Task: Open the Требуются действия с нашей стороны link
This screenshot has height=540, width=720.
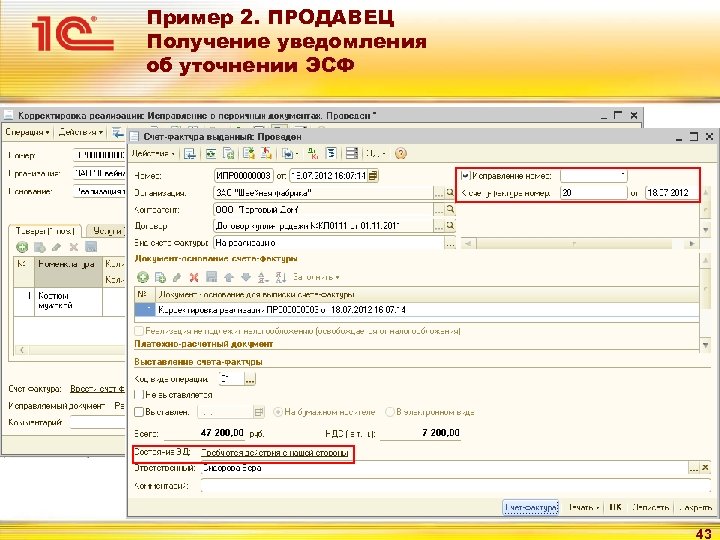Action: (275, 453)
